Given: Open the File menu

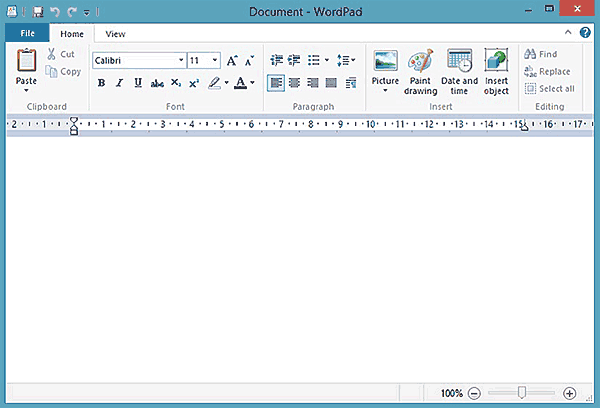Looking at the screenshot, I should point(26,33).
